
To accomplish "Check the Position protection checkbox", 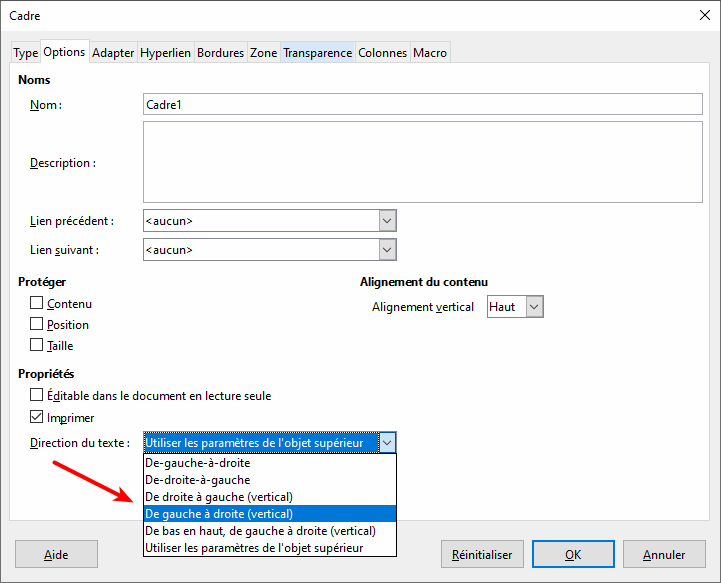I will pyautogui.click(x=36, y=324).
